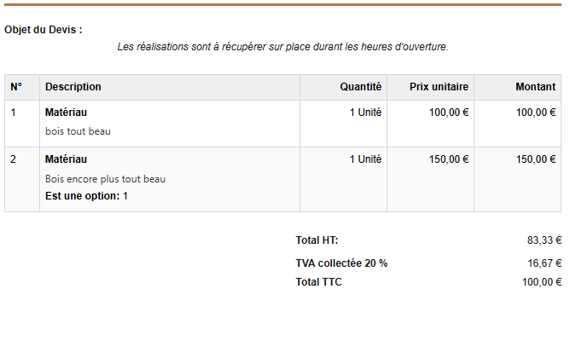Screen dimensions: 588x364
Task: Click the 150,00 € amount in the Montant column
Action: point(536,159)
